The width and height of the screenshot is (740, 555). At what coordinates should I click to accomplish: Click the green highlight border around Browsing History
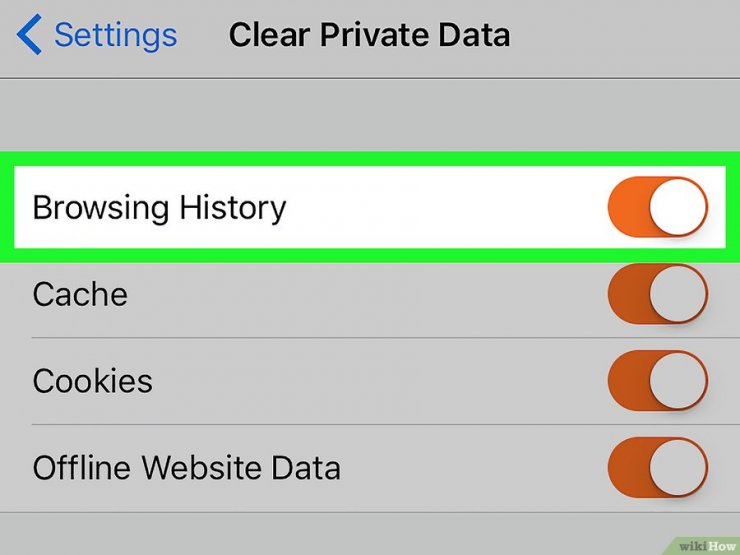[370, 159]
